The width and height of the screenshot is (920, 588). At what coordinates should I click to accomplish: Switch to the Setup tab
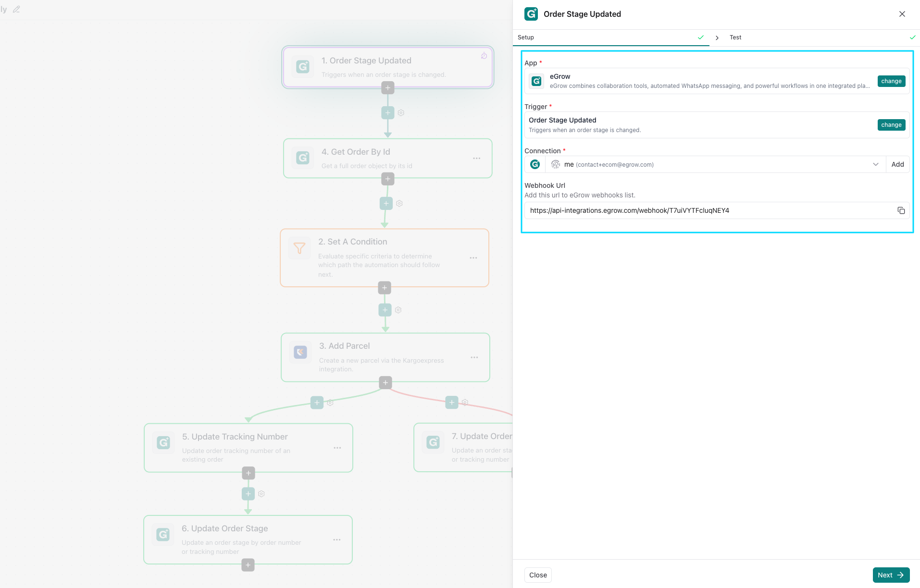pyautogui.click(x=611, y=37)
